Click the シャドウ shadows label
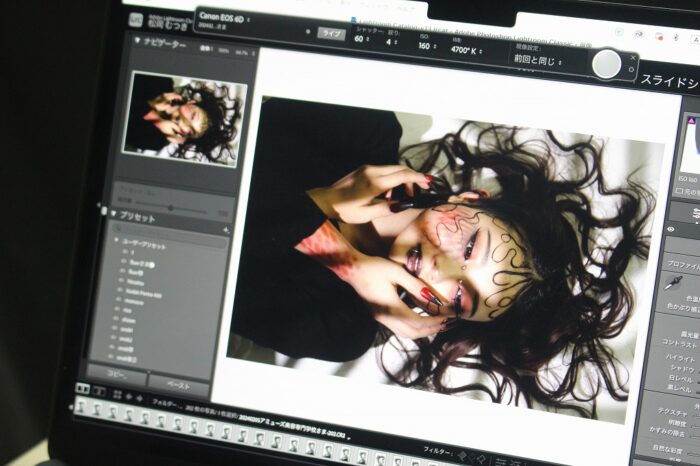This screenshot has height=466, width=700. tap(682, 369)
